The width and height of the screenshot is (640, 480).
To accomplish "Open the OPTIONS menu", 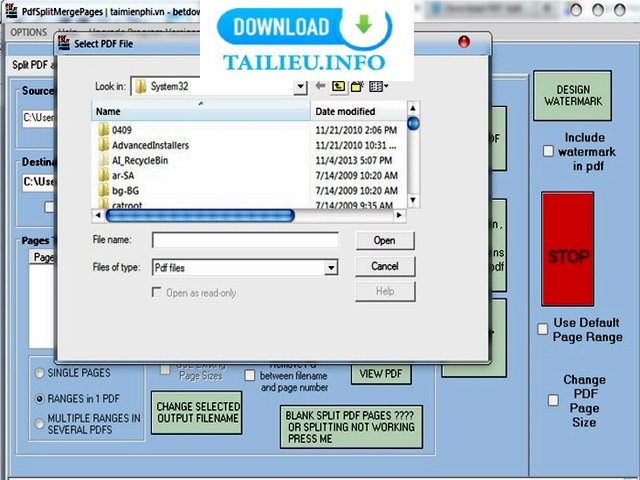I will [29, 32].
